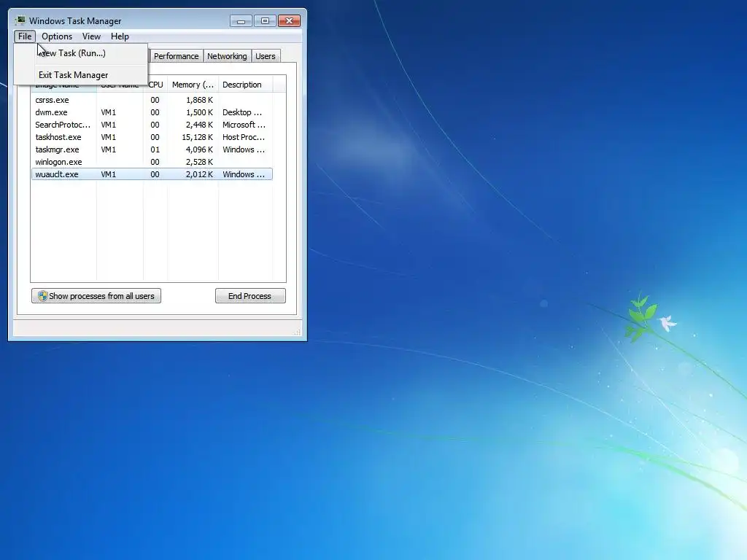Click the Host Proc... description cell

tap(244, 137)
